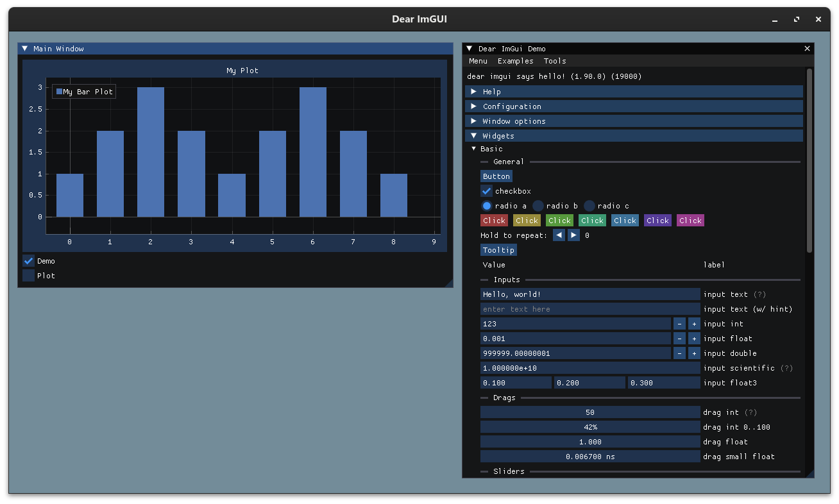Open the Menu menu
This screenshot has height=504, width=839.
pyautogui.click(x=478, y=61)
